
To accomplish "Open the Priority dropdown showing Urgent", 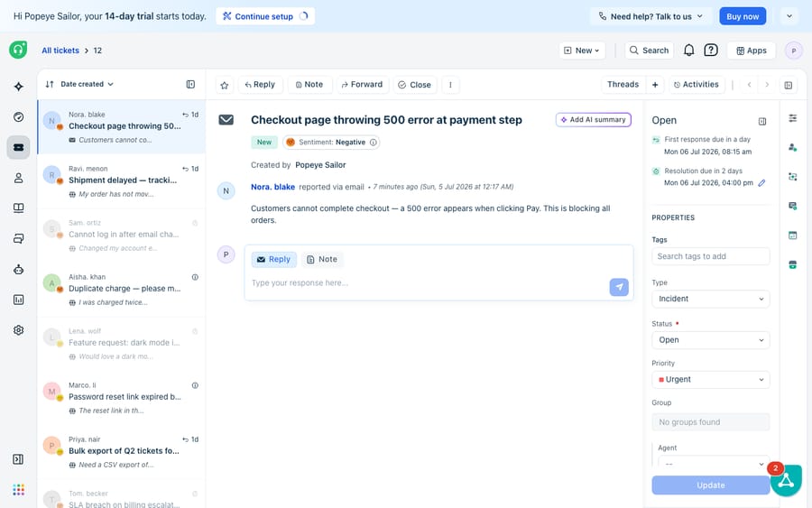I will pyautogui.click(x=711, y=380).
